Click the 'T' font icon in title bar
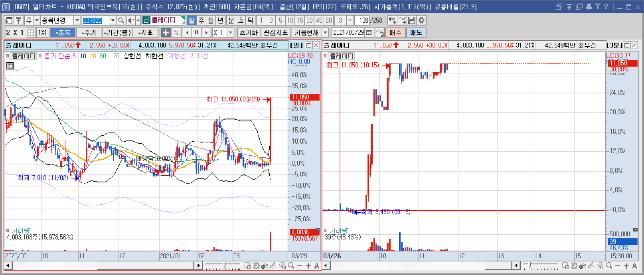The height and width of the screenshot is (275, 644). 597,6
